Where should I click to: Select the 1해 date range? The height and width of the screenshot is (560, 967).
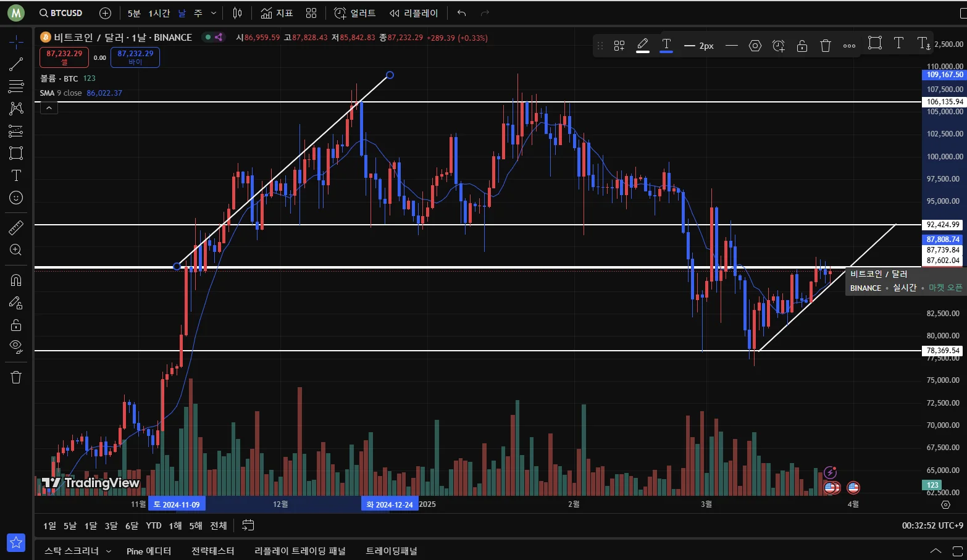pyautogui.click(x=175, y=525)
